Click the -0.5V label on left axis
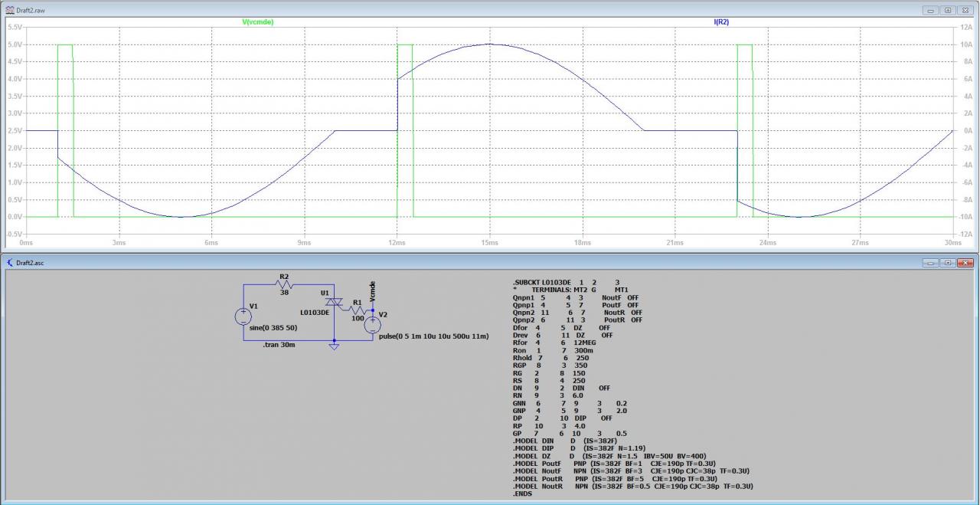Screen dimensions: 980x505 tap(15, 233)
